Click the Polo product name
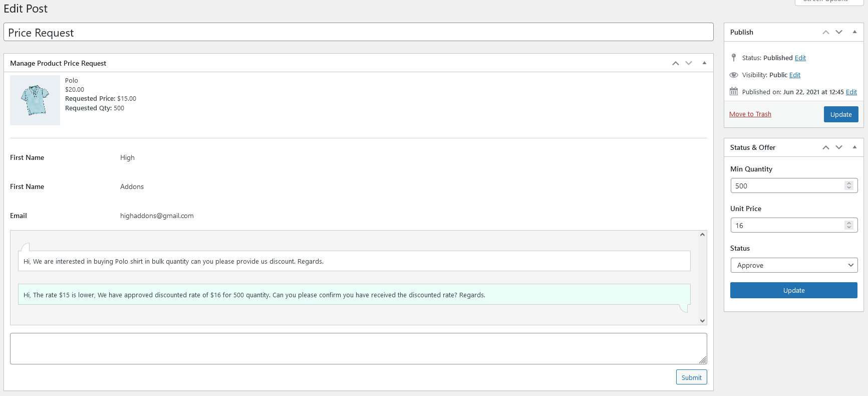Viewport: 868px width, 396px height. click(x=72, y=80)
